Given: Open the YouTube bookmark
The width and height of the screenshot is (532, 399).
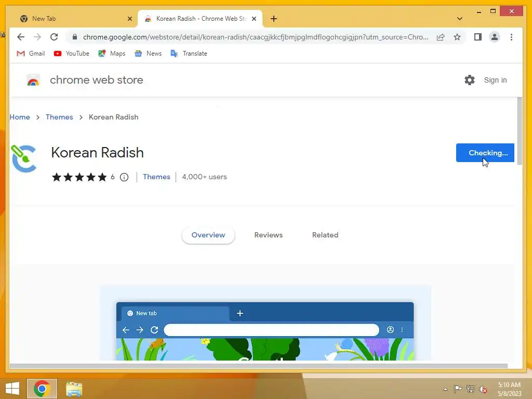Looking at the screenshot, I should click(x=72, y=54).
